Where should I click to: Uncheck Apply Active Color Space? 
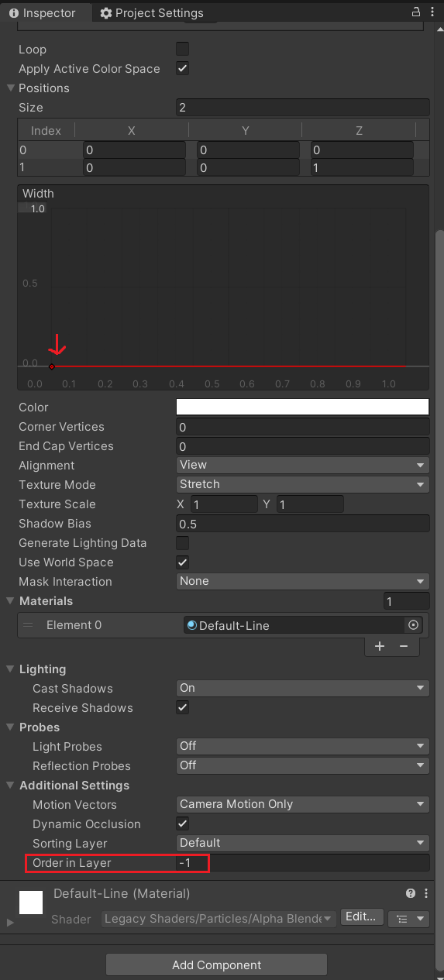[183, 68]
